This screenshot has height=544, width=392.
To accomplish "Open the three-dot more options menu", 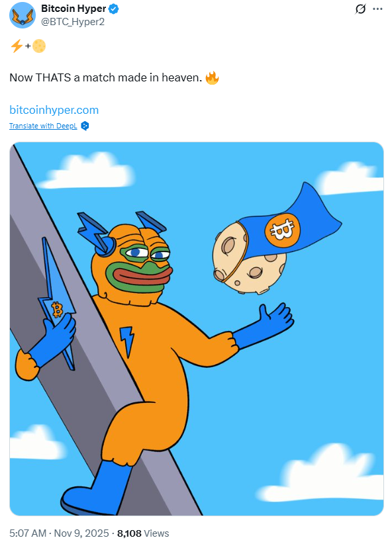I will (377, 9).
